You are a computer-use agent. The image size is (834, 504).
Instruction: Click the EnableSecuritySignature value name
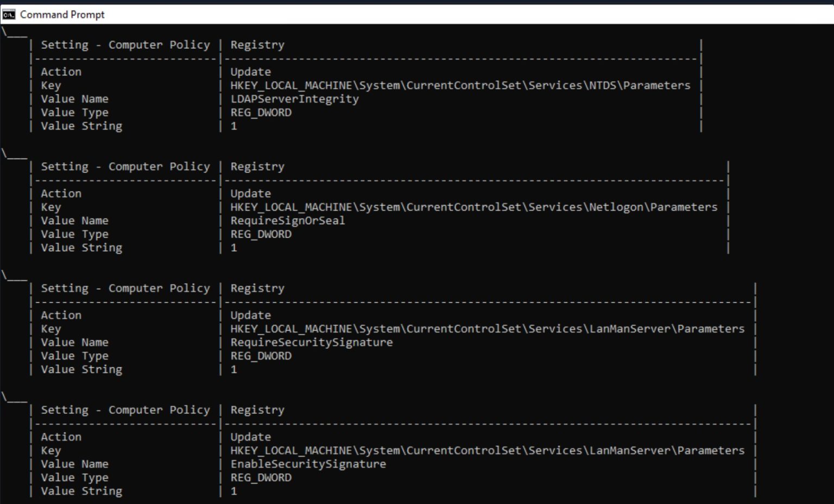pos(308,464)
